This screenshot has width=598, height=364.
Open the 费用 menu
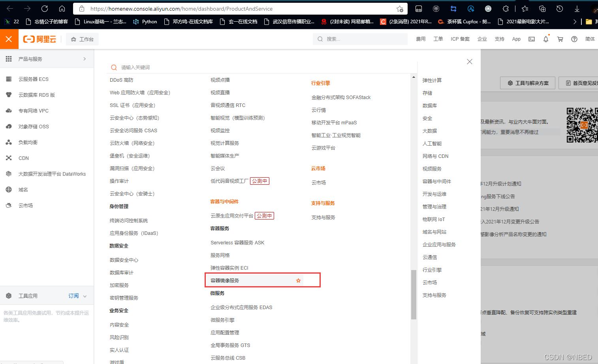coord(421,39)
